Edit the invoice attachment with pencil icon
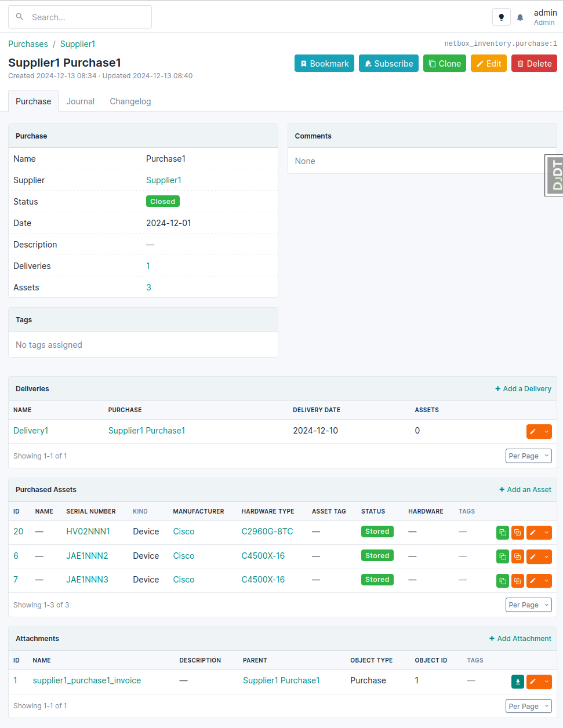The image size is (563, 728). [533, 682]
